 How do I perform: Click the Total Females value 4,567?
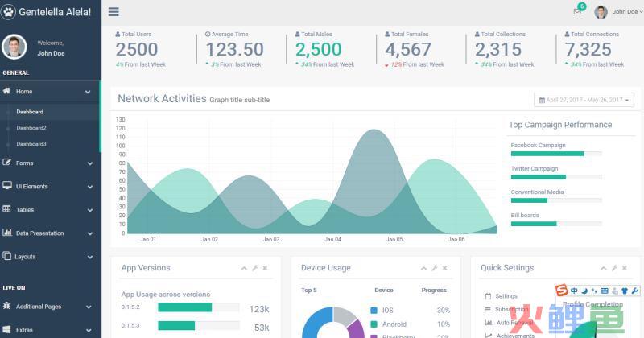408,49
